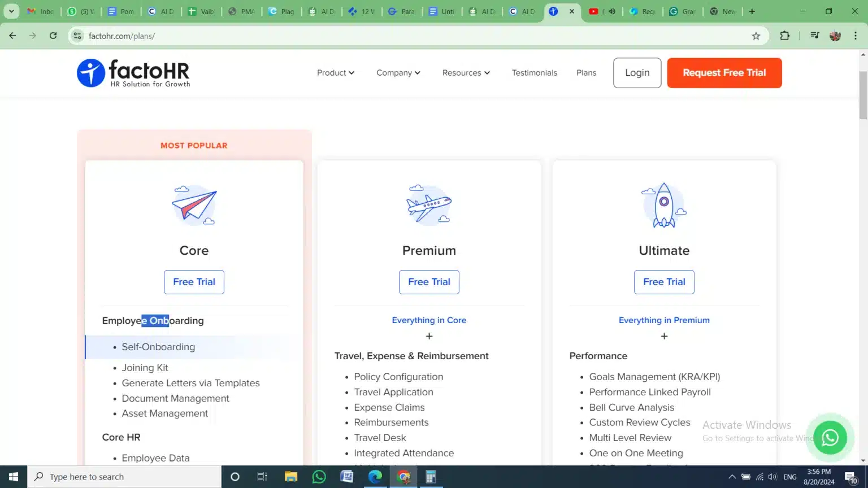The width and height of the screenshot is (868, 488).
Task: Close the active factoHR tab
Action: (572, 11)
